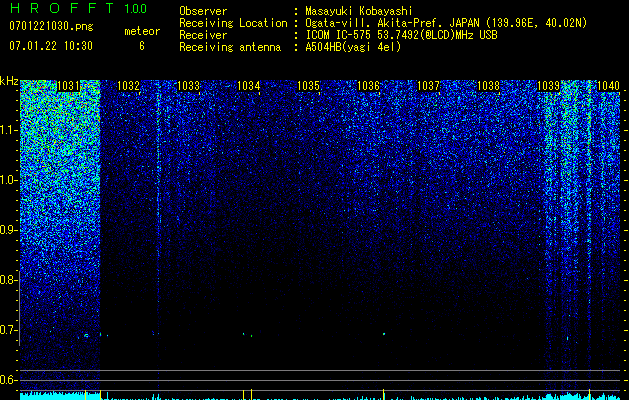Viewport: 629px width, 400px height.
Task: Click the 1.1 frequency axis label
Action: (x=9, y=130)
